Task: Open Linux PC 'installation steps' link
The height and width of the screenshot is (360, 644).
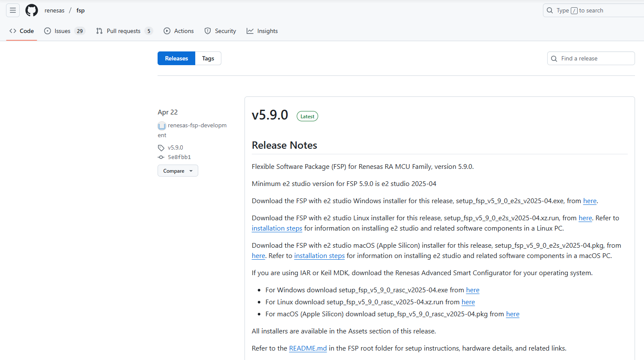Action: [x=277, y=228]
